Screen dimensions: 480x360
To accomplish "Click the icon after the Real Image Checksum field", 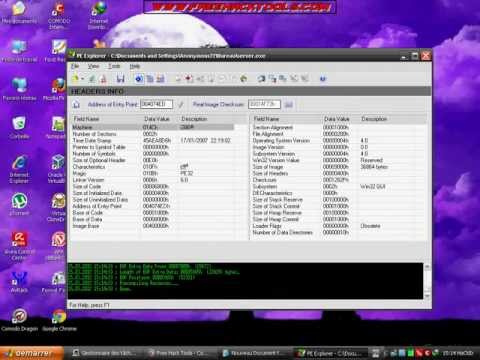I will 289,105.
